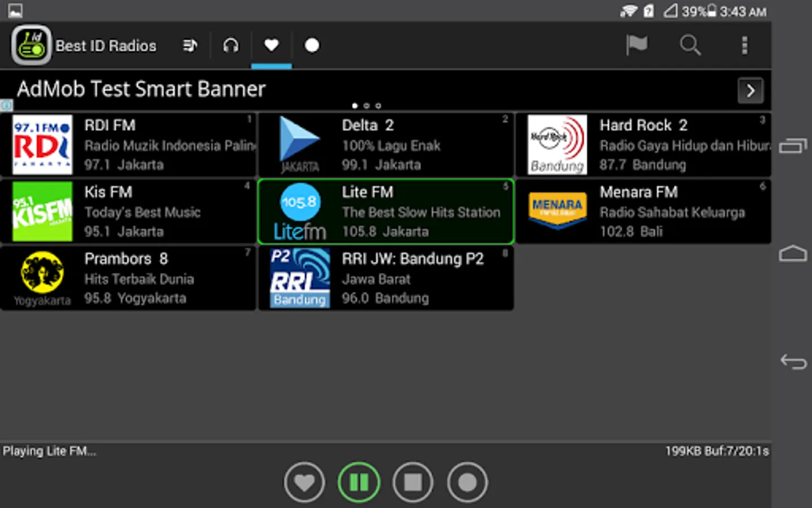Screen dimensions: 812x508
Task: Play Menara FM station
Action: click(x=643, y=211)
